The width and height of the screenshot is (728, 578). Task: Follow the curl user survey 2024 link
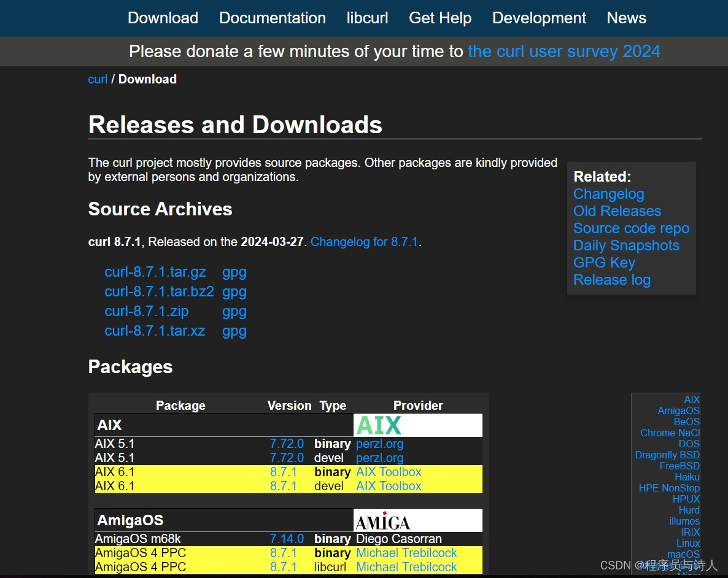564,51
